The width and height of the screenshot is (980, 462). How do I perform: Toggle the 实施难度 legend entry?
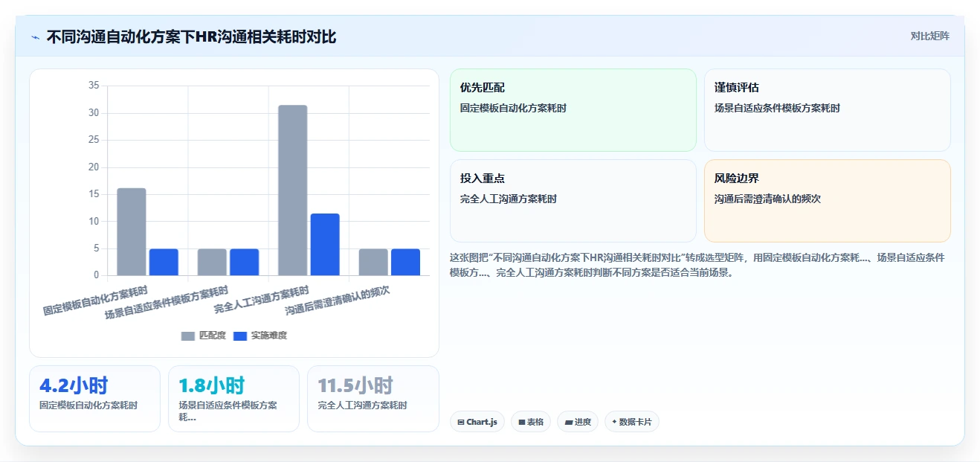pyautogui.click(x=260, y=336)
